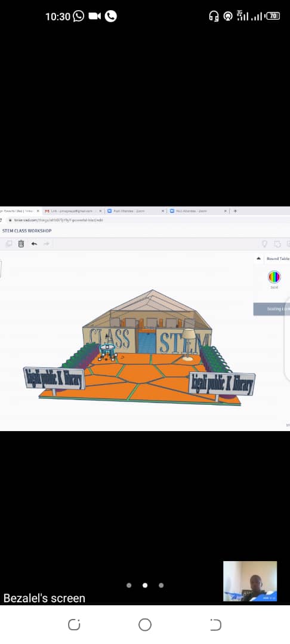The image size is (290, 644).
Task: Open the rainbow Solid color picker
Action: (x=274, y=277)
